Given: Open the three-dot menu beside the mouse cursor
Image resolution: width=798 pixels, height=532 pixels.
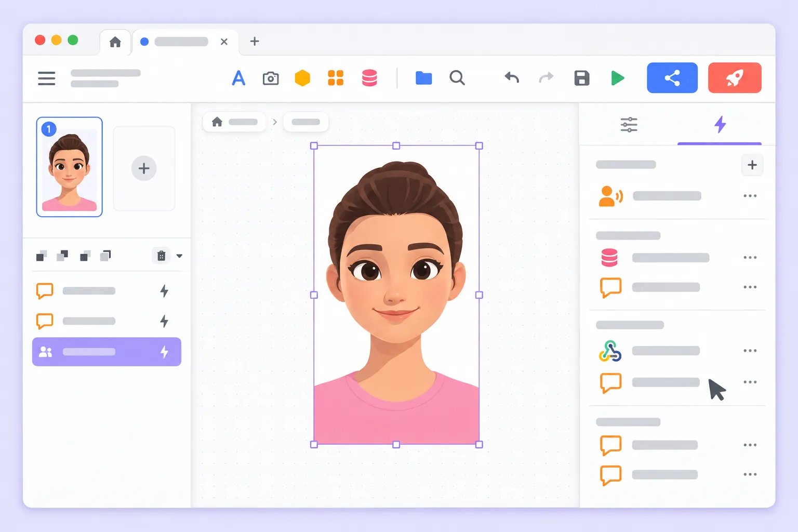Looking at the screenshot, I should pyautogui.click(x=750, y=382).
